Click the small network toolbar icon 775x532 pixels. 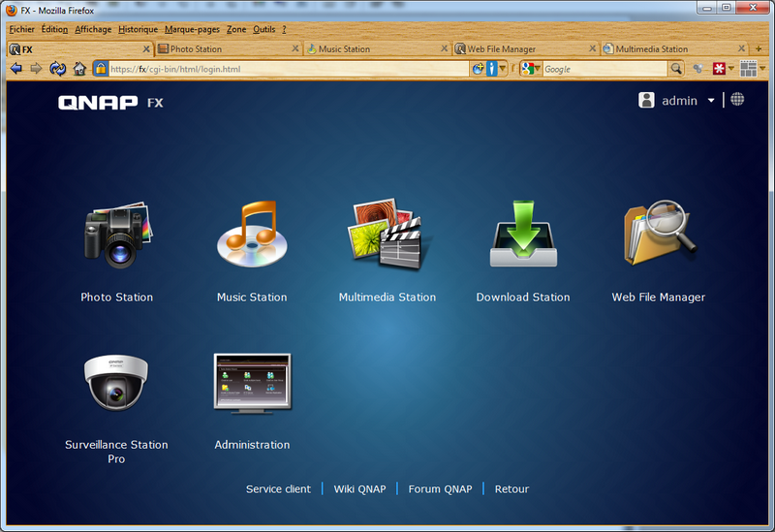tap(697, 69)
